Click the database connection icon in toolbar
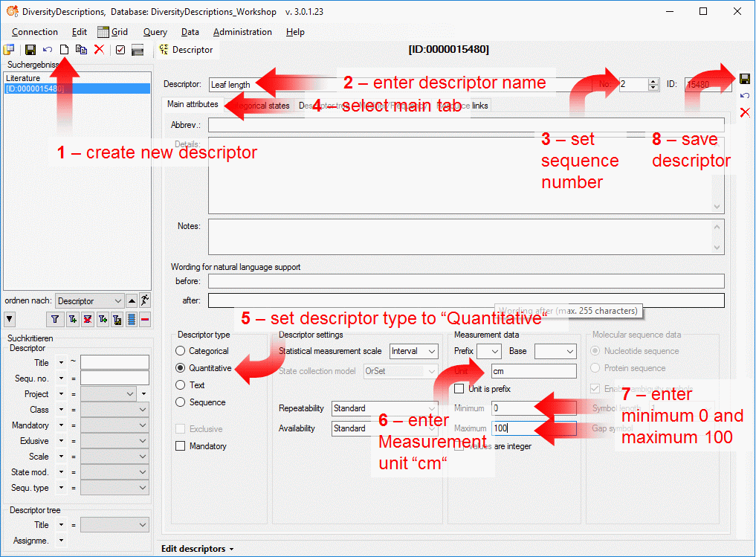 (9, 50)
